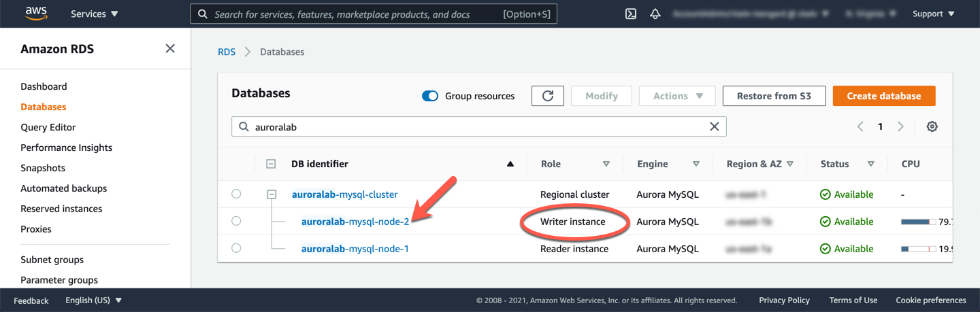Image resolution: width=980 pixels, height=312 pixels.
Task: Open AWS CloudShell terminal icon
Action: (x=631, y=14)
